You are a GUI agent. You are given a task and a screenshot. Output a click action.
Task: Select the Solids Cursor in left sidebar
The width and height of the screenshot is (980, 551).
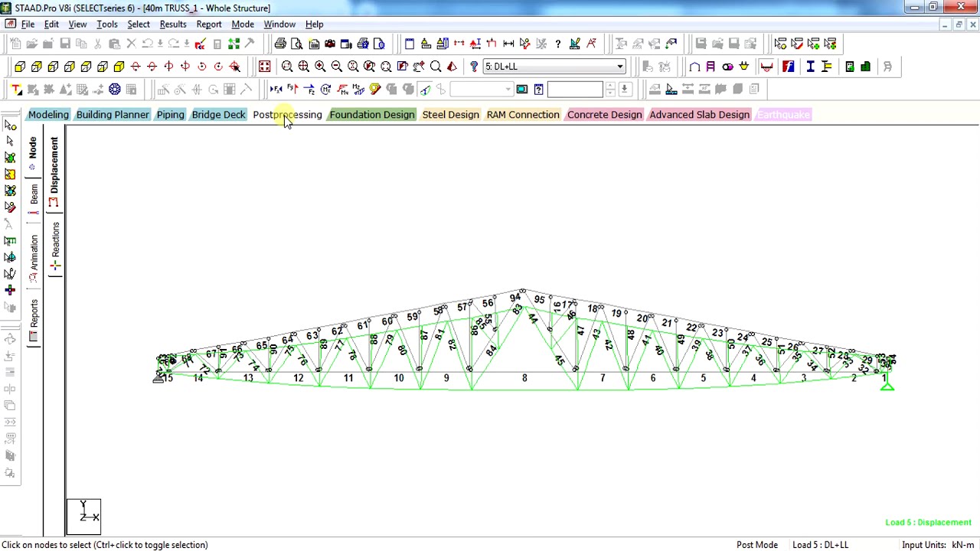(x=10, y=190)
